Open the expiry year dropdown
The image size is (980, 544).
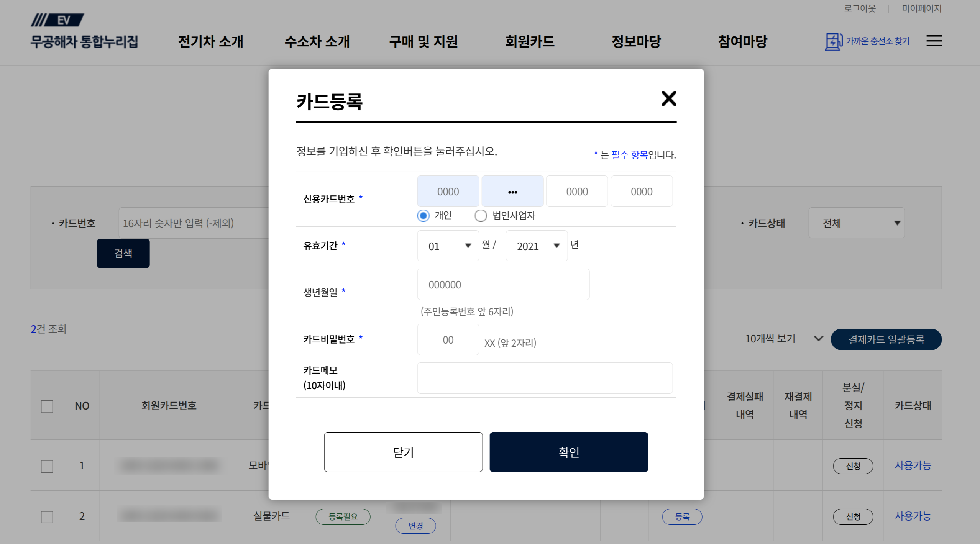point(536,246)
